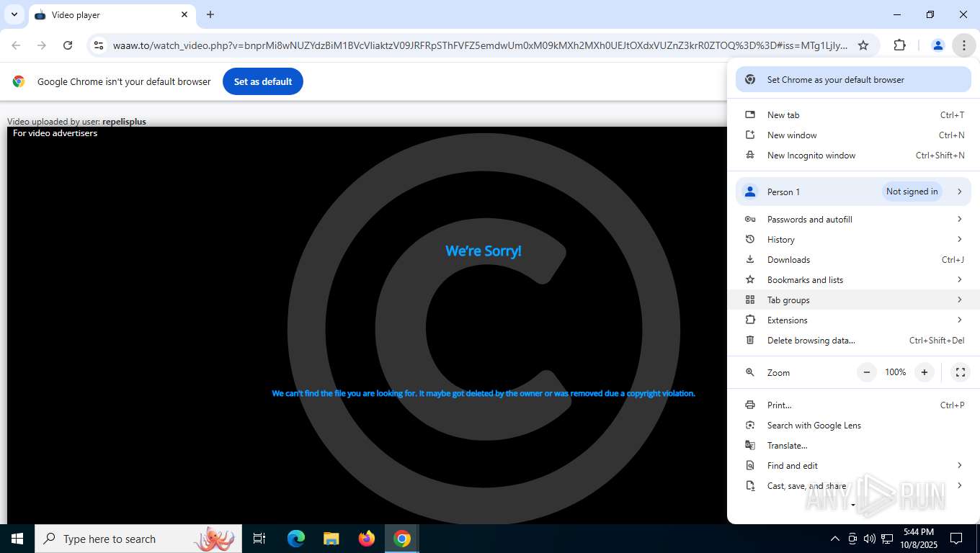The height and width of the screenshot is (553, 980).
Task: Click the 100% zoom level value
Action: coord(896,372)
